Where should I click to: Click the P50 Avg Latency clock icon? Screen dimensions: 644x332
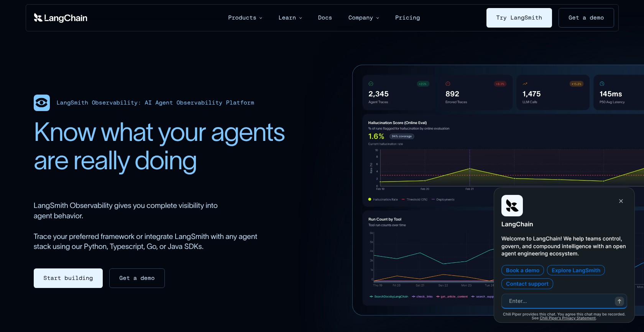[602, 84]
